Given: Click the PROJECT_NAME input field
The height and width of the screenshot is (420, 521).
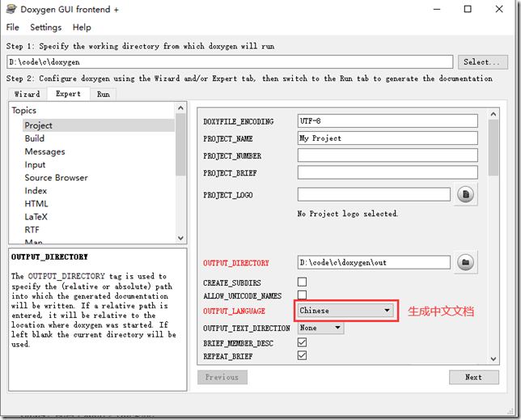Looking at the screenshot, I should click(388, 138).
